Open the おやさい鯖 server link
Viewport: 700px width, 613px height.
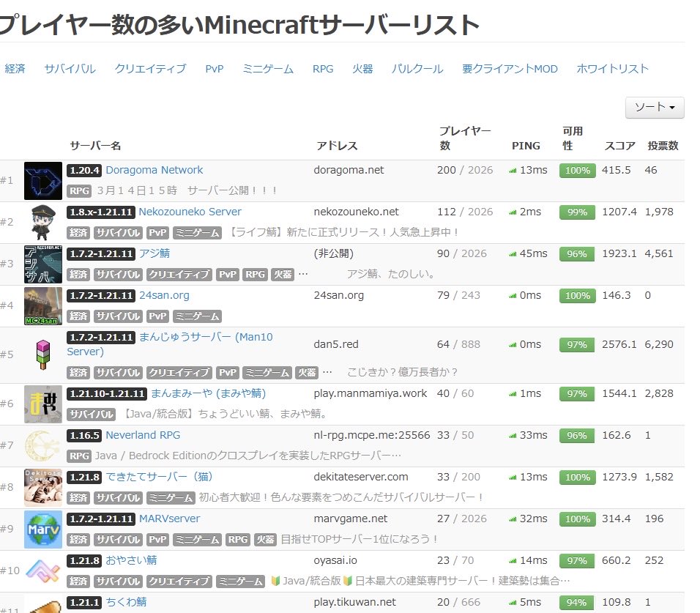tap(131, 560)
